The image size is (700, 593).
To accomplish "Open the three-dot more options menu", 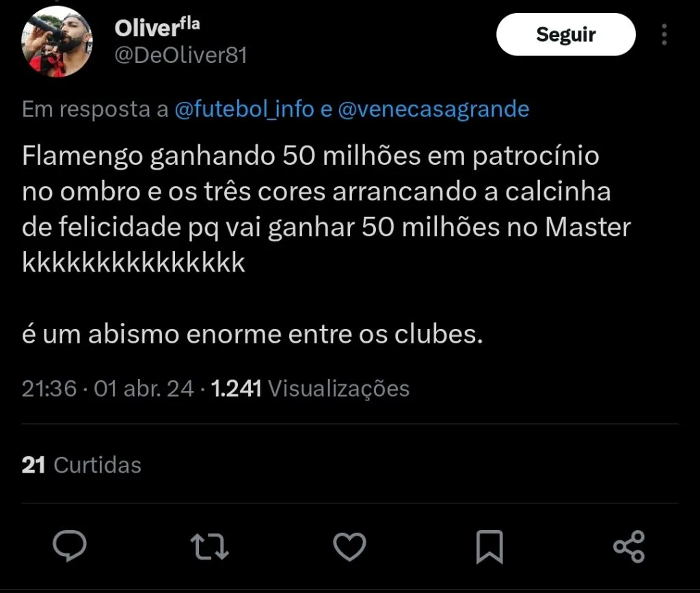I will [x=664, y=34].
